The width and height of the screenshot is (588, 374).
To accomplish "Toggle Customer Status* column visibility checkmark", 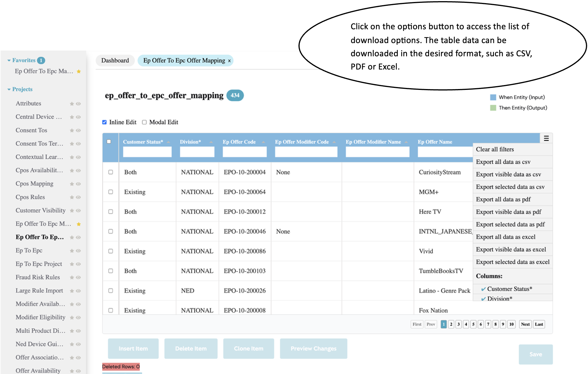I will click(x=484, y=289).
